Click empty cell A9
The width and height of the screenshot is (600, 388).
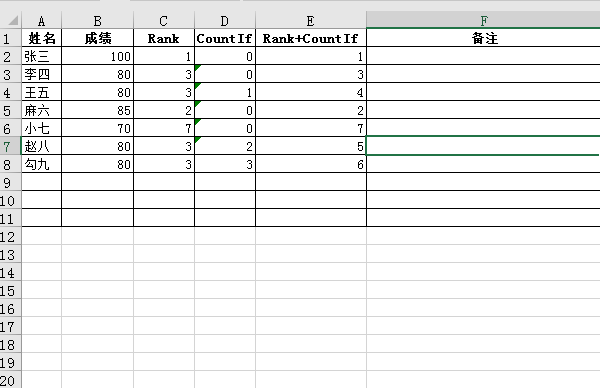[41, 182]
